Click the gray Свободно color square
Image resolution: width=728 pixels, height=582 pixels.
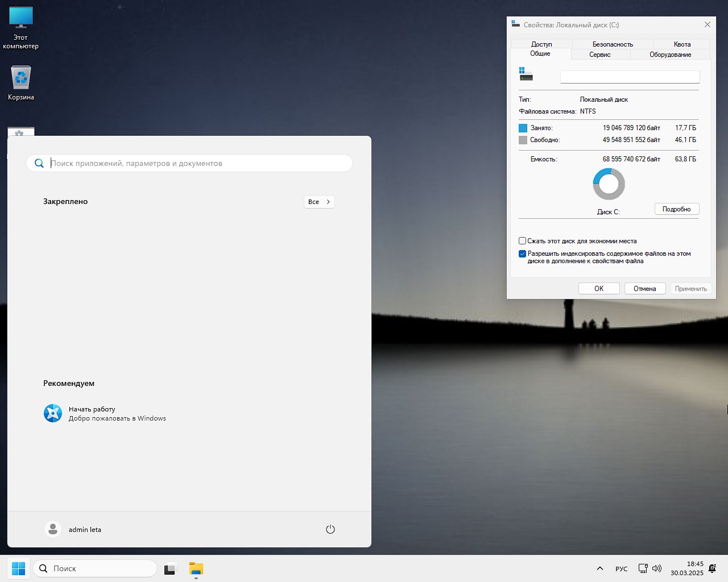click(x=523, y=140)
